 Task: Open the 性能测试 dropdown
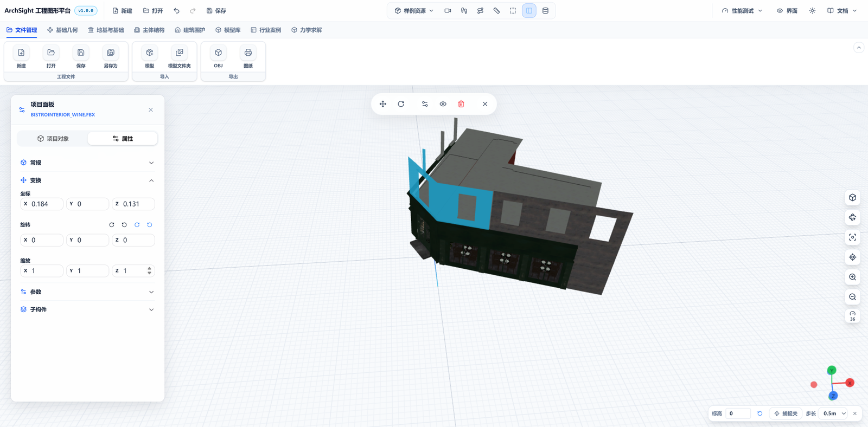(742, 11)
